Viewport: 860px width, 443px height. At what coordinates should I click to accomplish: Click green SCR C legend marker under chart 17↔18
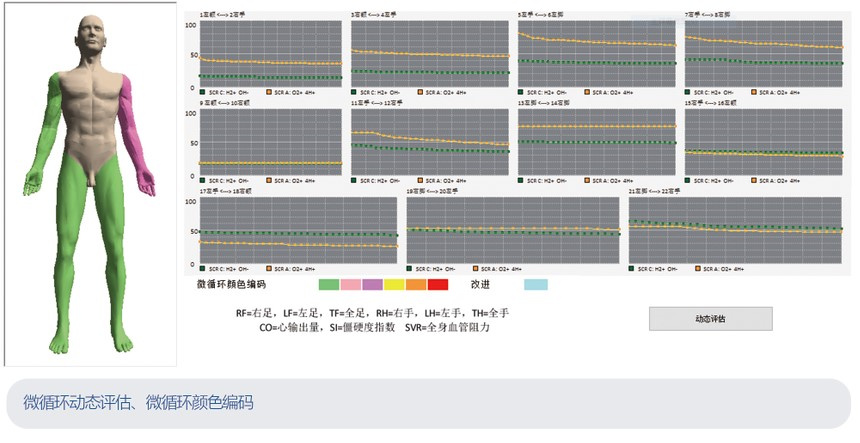pyautogui.click(x=203, y=268)
